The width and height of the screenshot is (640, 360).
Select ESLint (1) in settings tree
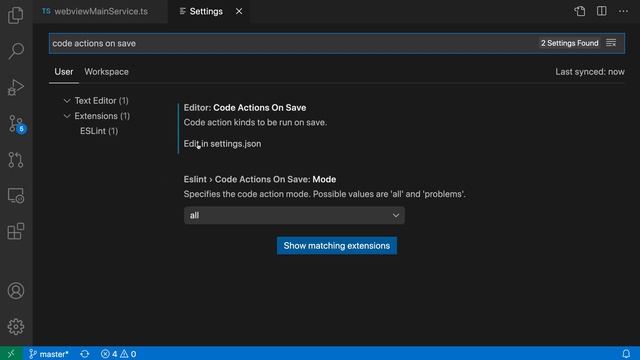tap(99, 131)
